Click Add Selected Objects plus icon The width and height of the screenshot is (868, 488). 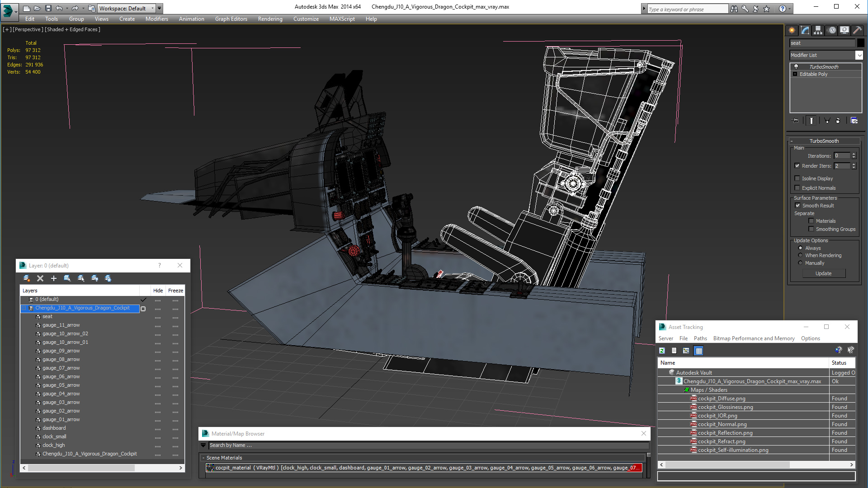pos(54,278)
